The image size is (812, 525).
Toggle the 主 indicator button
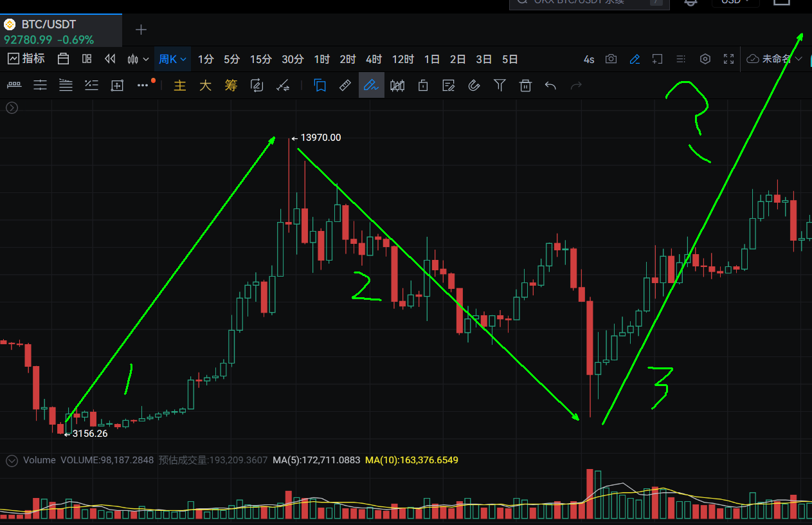180,85
